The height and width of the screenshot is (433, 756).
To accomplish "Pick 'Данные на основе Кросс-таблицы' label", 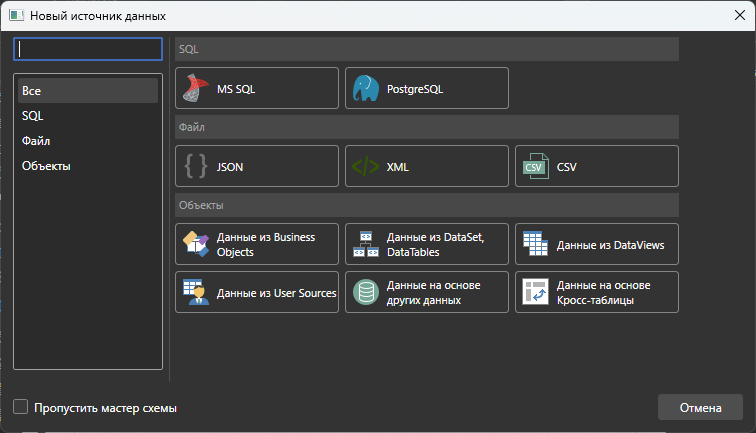I will click(x=604, y=293).
